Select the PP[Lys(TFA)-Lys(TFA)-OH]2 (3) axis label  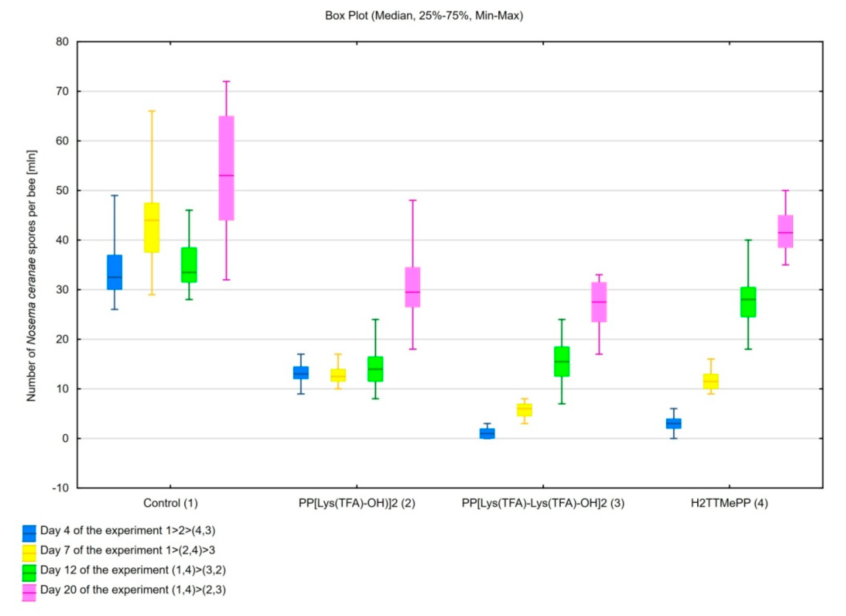pyautogui.click(x=543, y=503)
